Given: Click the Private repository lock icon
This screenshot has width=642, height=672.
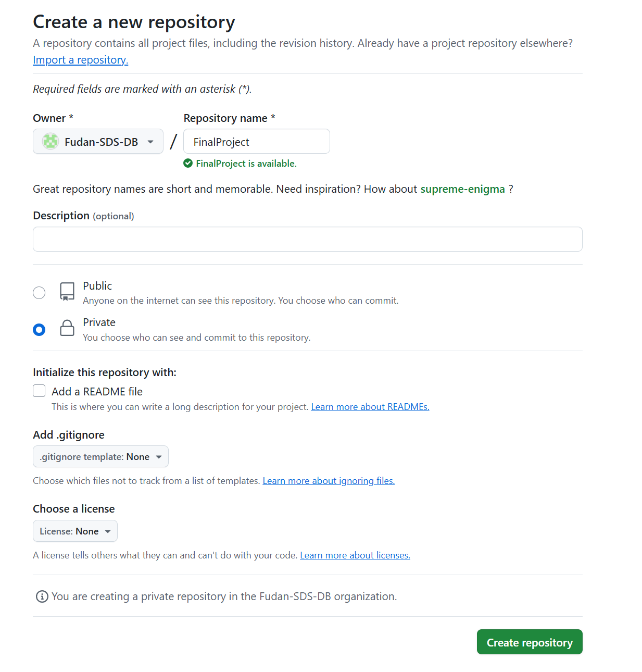Looking at the screenshot, I should click(67, 328).
